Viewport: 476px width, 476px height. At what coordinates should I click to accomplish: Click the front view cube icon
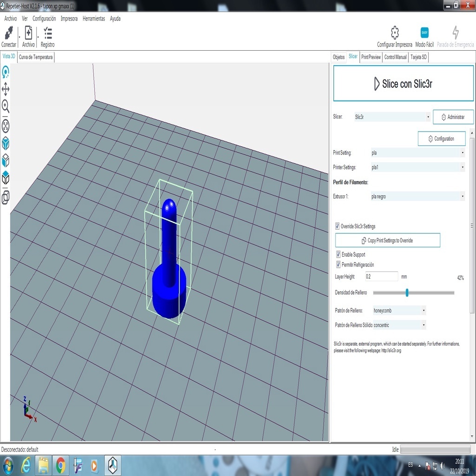pos(6,160)
